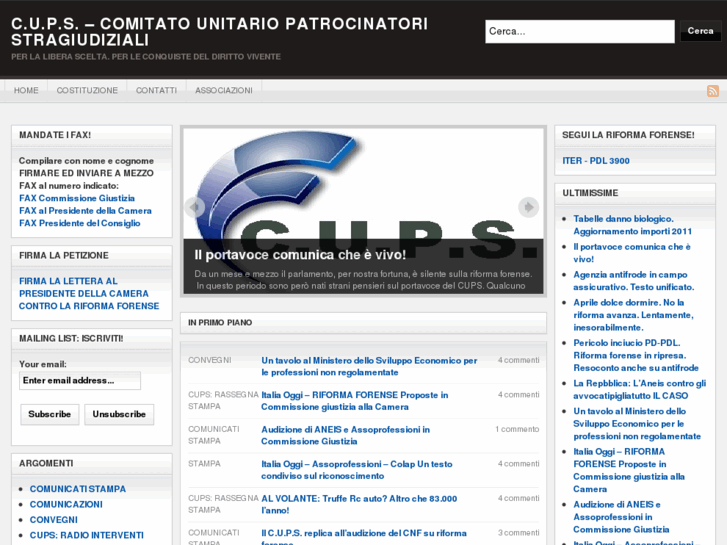Click the ULTIMISSIME heading
Screen dimensions: 727x545
[590, 193]
